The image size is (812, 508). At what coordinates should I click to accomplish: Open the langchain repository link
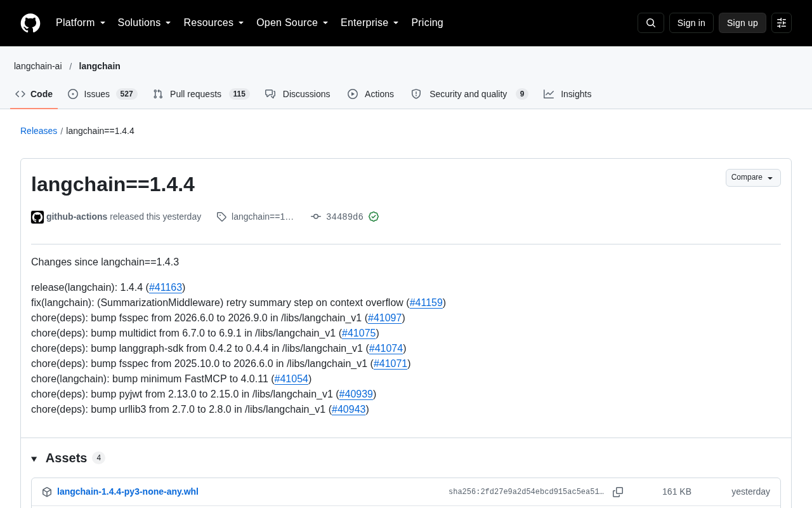pyautogui.click(x=100, y=66)
